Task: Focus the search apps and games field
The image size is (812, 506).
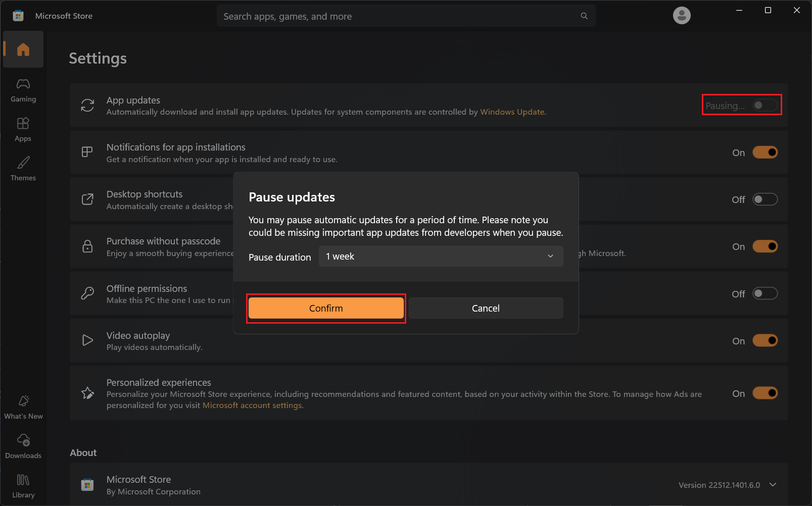Action: 399,16
